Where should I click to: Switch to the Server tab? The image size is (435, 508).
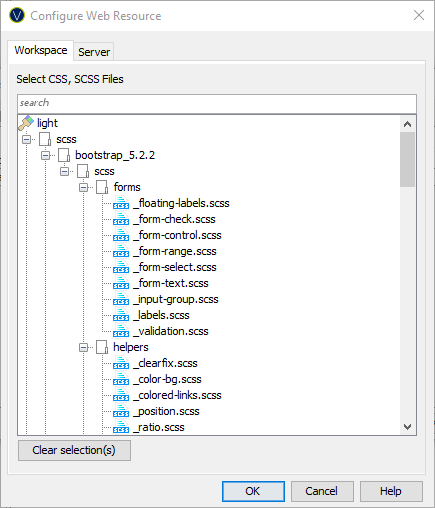point(94,52)
